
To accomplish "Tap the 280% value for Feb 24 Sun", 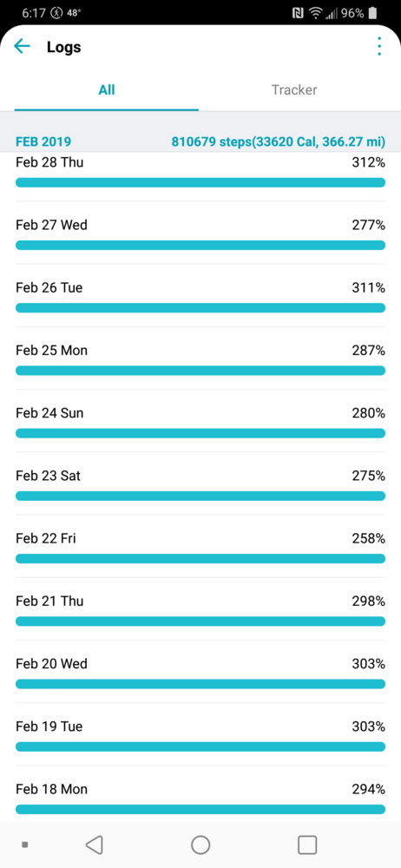I will pos(368,413).
